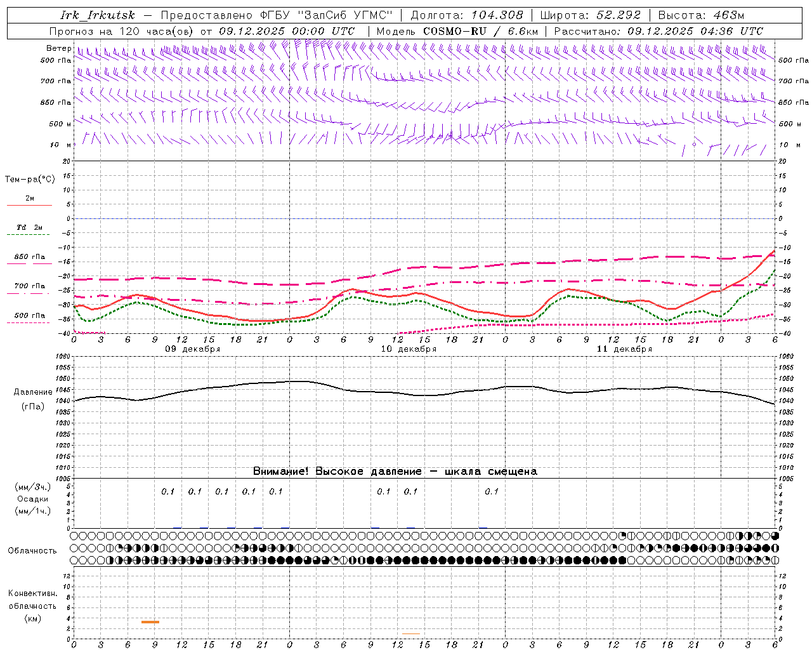Click the station title Irk_Irkutsk
The width and height of the screenshot is (812, 650).
pyautogui.click(x=98, y=15)
